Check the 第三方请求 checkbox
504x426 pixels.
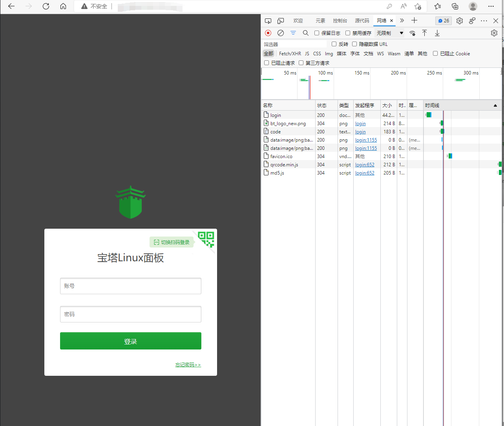point(301,63)
